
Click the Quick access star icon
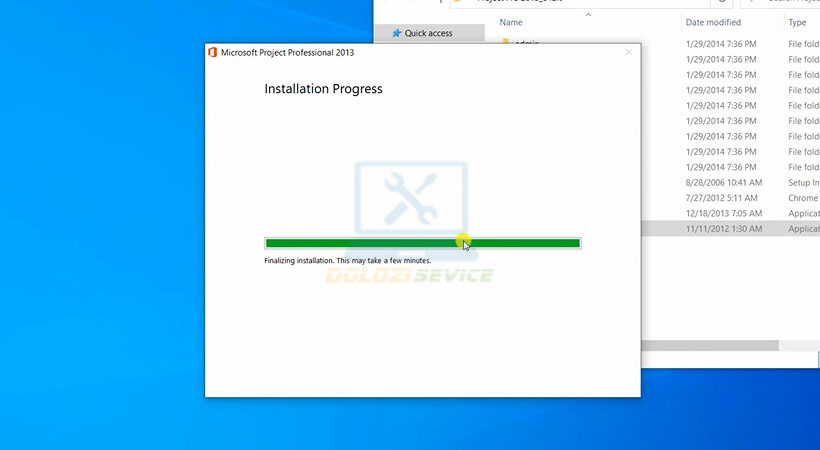tap(397, 33)
